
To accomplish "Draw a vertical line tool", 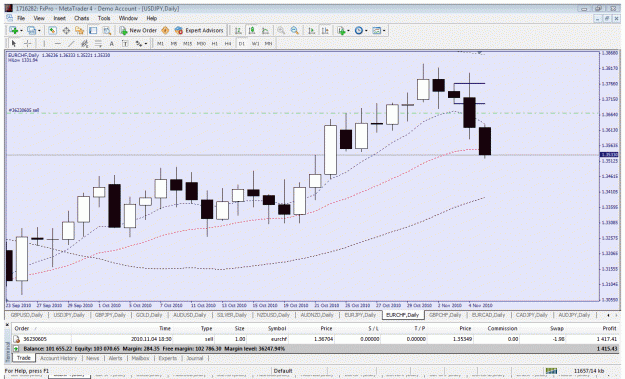I will 44,43.
